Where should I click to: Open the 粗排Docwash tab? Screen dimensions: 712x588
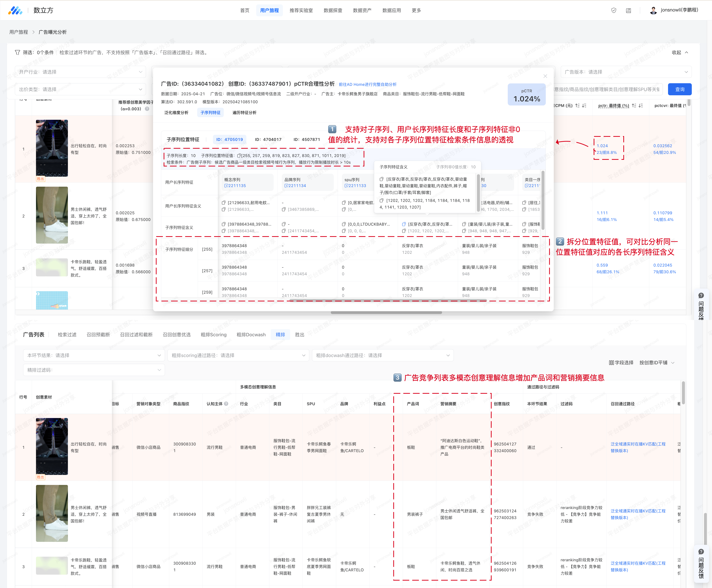(251, 335)
